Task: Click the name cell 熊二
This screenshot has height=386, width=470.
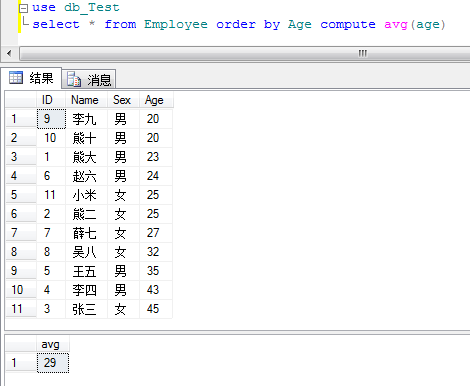Action: pyautogui.click(x=86, y=214)
